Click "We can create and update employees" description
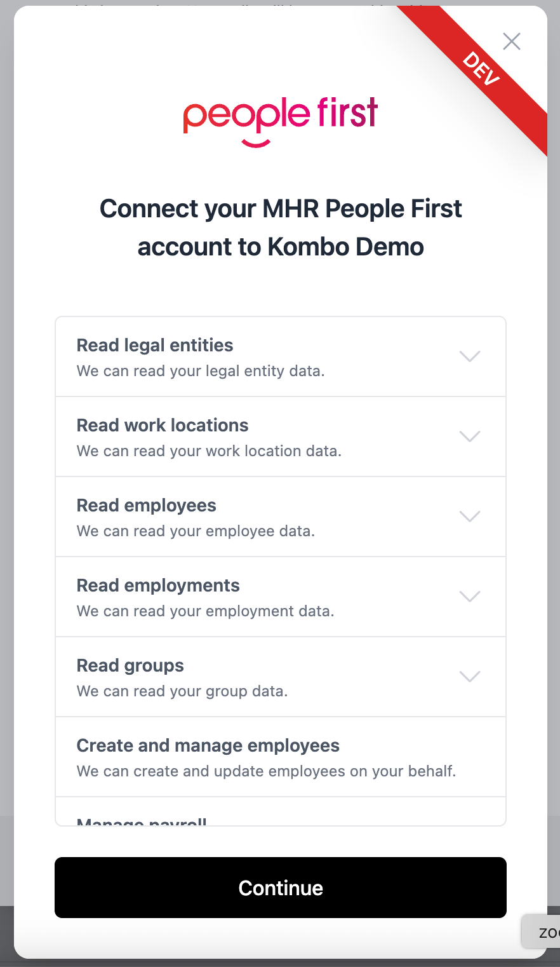The image size is (560, 967). pyautogui.click(x=266, y=771)
